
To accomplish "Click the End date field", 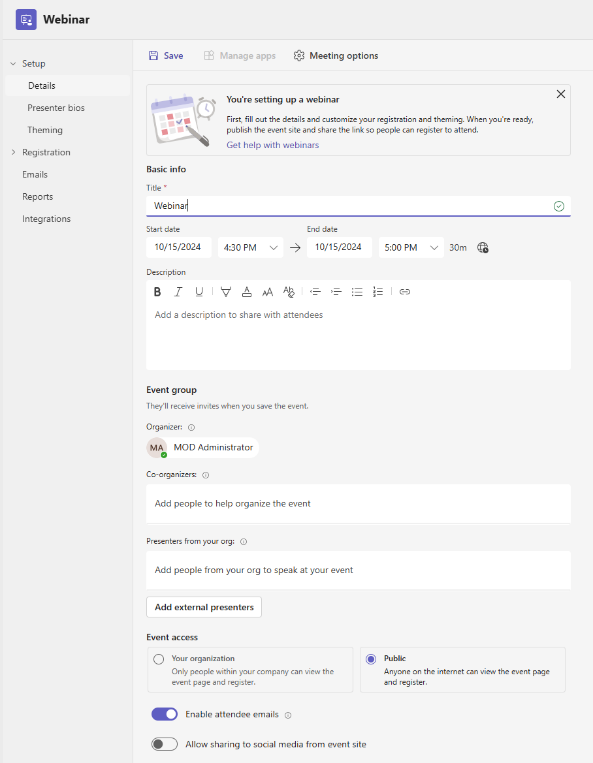I will click(x=339, y=247).
